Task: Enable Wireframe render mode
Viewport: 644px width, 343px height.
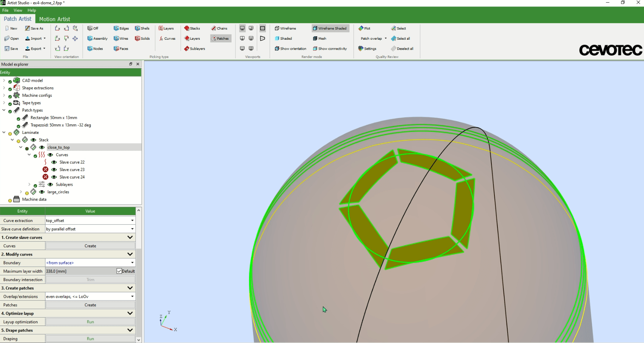Action: tap(285, 28)
